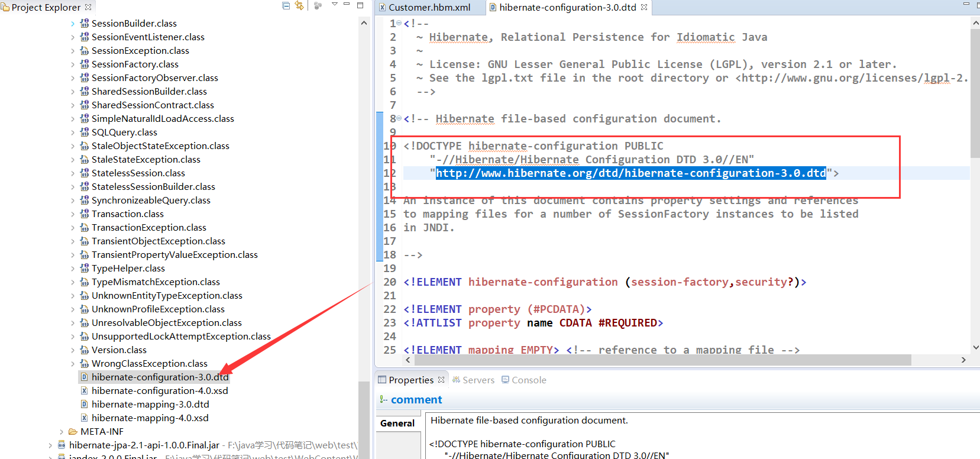
Task: Click TypeMismatchException.class icon
Action: coord(85,282)
